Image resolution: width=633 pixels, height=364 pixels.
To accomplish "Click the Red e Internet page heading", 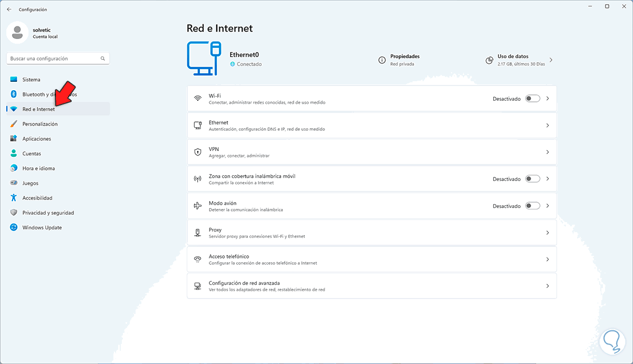I will 220,28.
